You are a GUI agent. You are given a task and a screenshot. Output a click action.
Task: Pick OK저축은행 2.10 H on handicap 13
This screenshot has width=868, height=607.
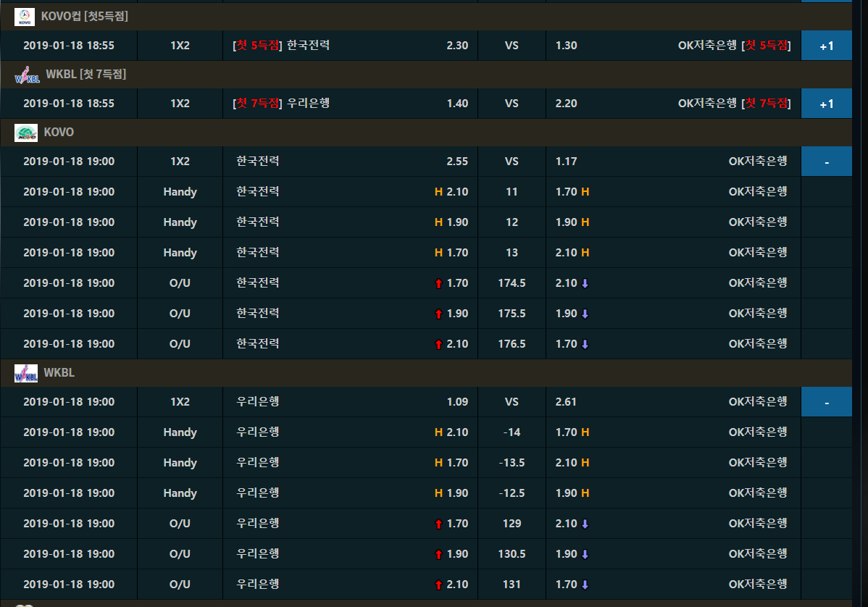click(x=673, y=253)
